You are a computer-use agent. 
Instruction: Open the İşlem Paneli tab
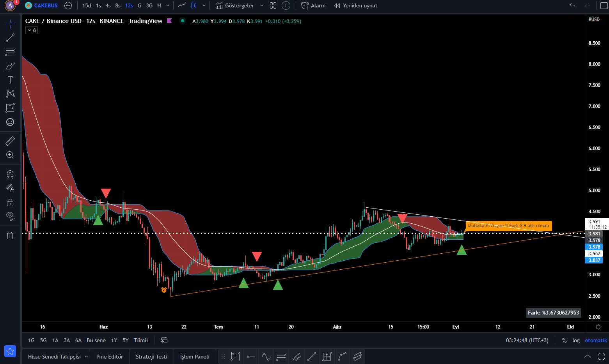pyautogui.click(x=195, y=357)
